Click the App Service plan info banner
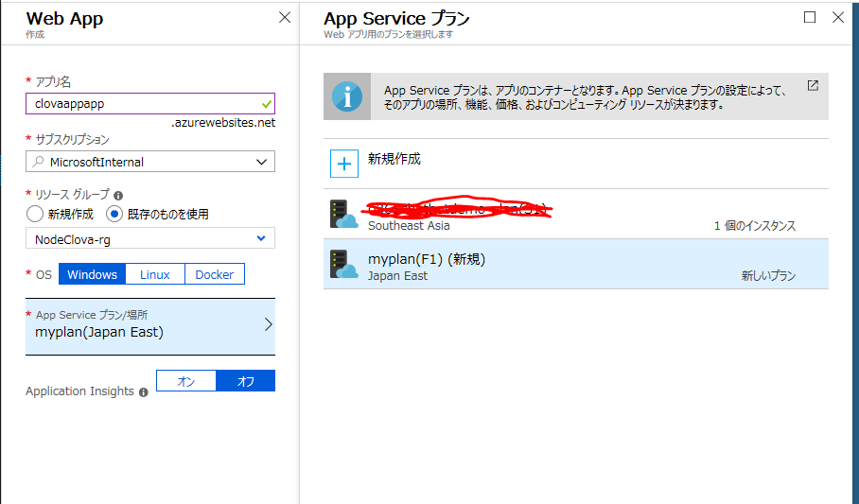This screenshot has width=859, height=504. coord(576,96)
